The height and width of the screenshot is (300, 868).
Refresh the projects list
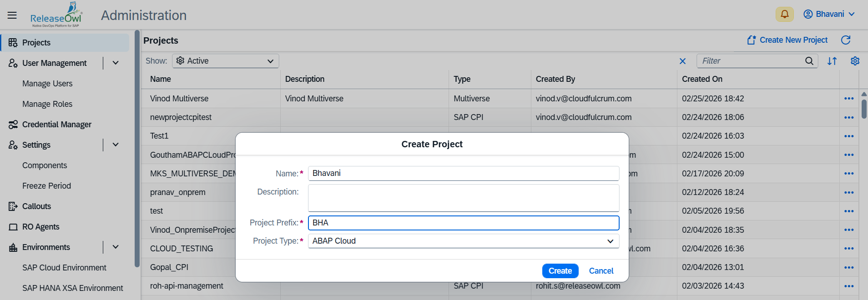[845, 40]
